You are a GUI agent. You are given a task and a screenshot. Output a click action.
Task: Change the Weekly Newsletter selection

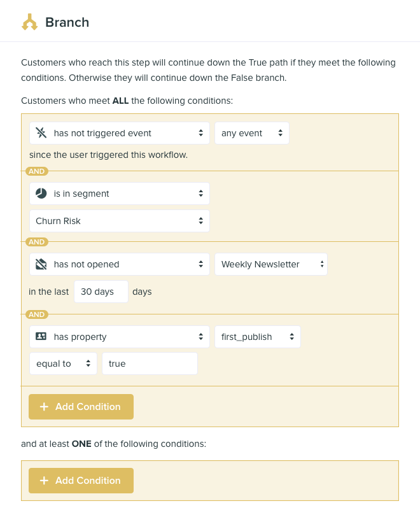(270, 264)
